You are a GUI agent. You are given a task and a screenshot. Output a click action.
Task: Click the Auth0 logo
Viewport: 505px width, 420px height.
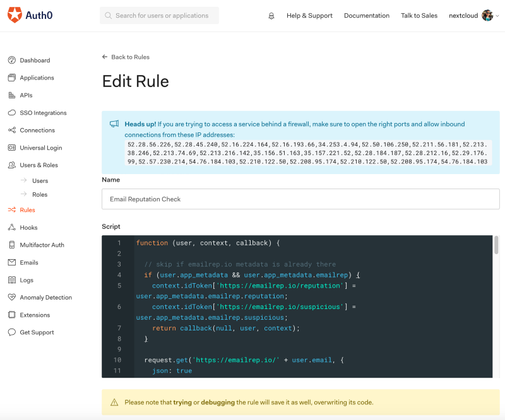[30, 15]
